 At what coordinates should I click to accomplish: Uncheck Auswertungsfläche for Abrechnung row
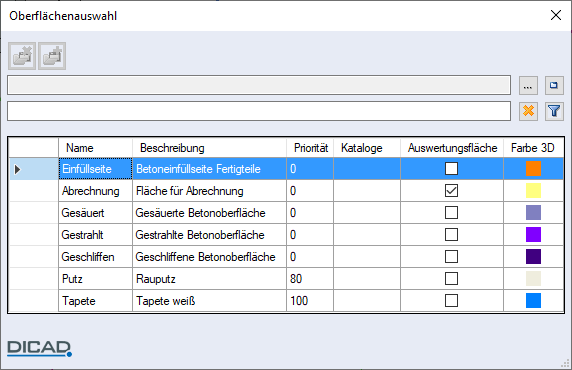[x=451, y=191]
